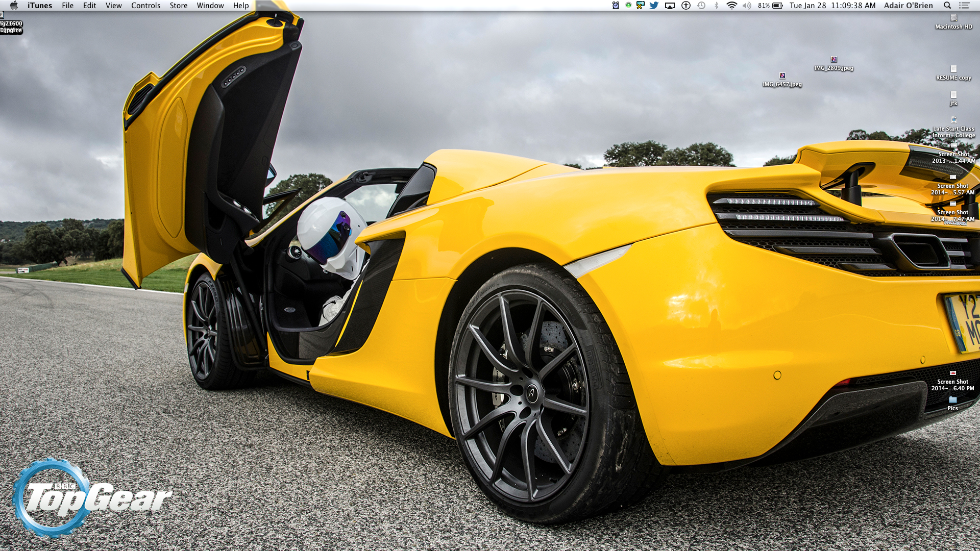Click the alarm clock menu bar icon

click(x=616, y=5)
